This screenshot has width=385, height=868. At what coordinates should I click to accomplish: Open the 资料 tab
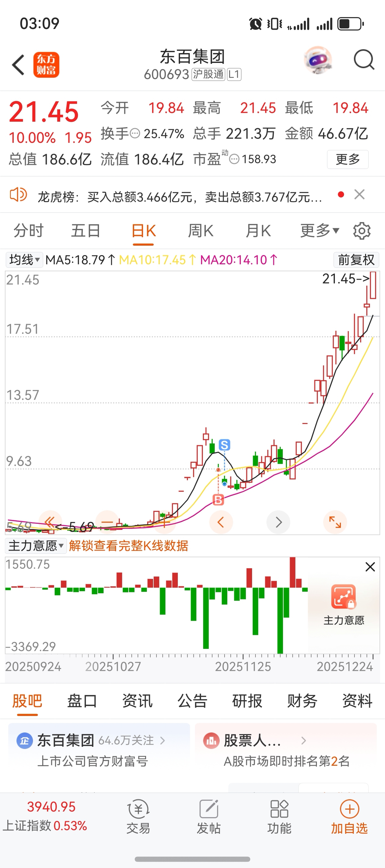point(357,701)
